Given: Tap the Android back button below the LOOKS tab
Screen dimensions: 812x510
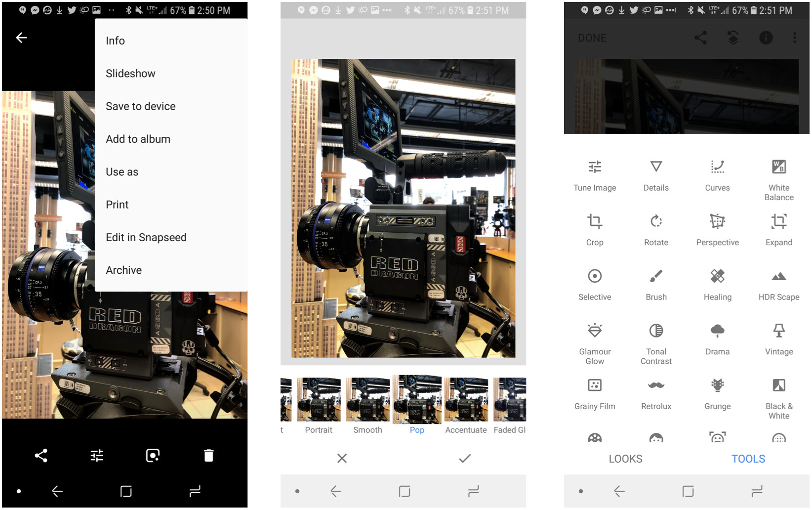Looking at the screenshot, I should pos(619,491).
